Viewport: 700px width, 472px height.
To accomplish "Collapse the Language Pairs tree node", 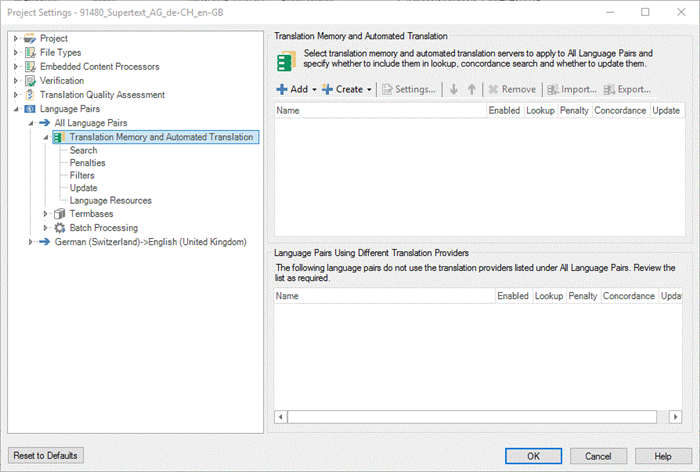I will click(x=16, y=108).
